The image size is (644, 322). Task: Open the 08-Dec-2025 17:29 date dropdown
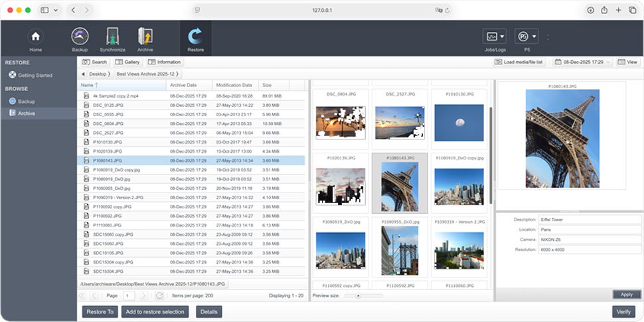(x=582, y=62)
